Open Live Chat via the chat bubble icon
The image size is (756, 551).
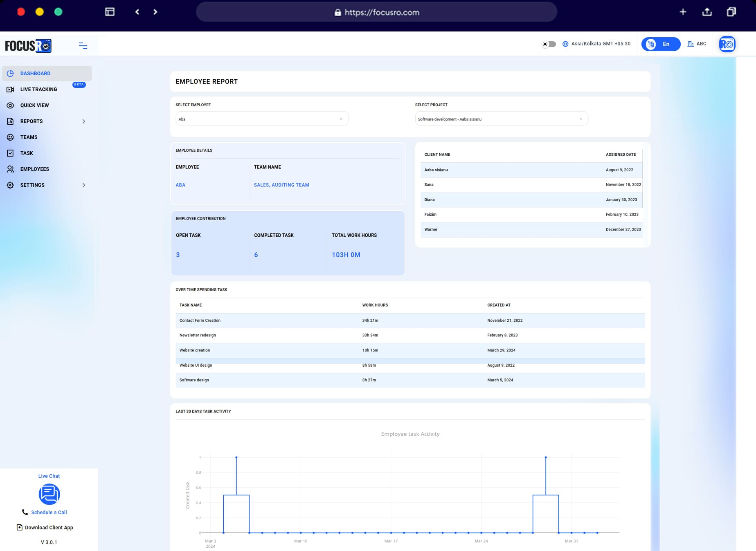[49, 494]
